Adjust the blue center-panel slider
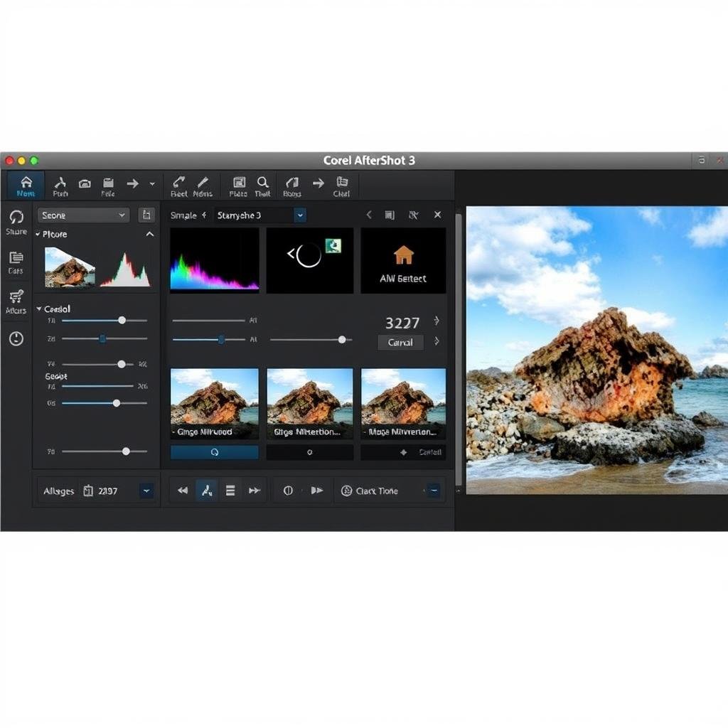Viewport: 728px width, 728px height. 222,340
